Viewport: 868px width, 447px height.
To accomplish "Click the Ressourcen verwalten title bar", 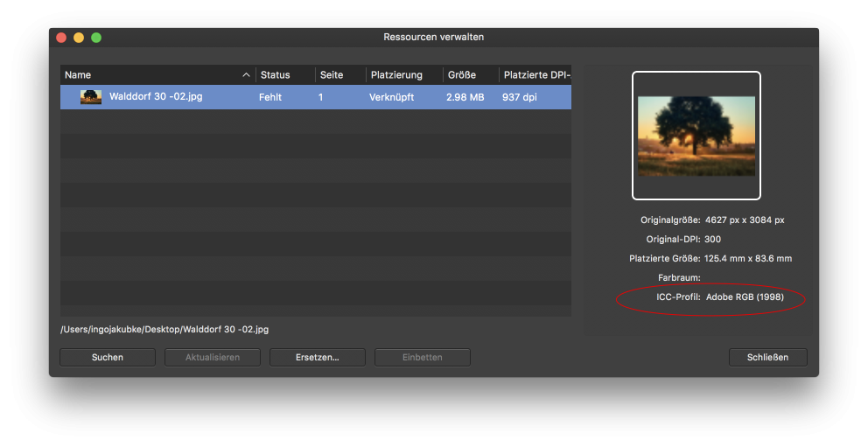I will (x=433, y=37).
